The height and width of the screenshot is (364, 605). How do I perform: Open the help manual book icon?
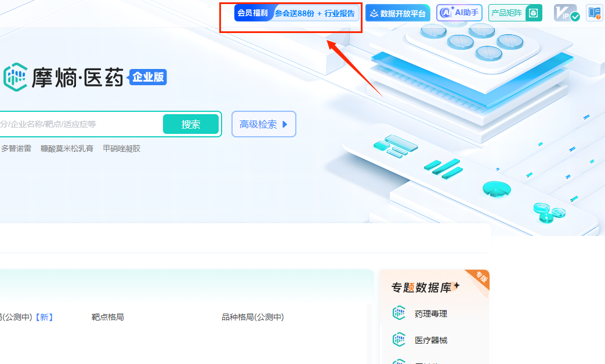(x=595, y=13)
